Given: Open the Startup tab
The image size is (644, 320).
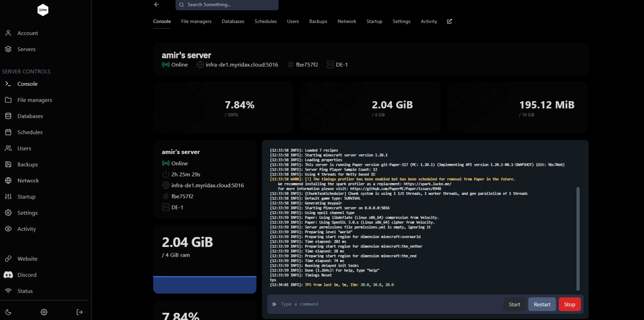Looking at the screenshot, I should pos(374,21).
